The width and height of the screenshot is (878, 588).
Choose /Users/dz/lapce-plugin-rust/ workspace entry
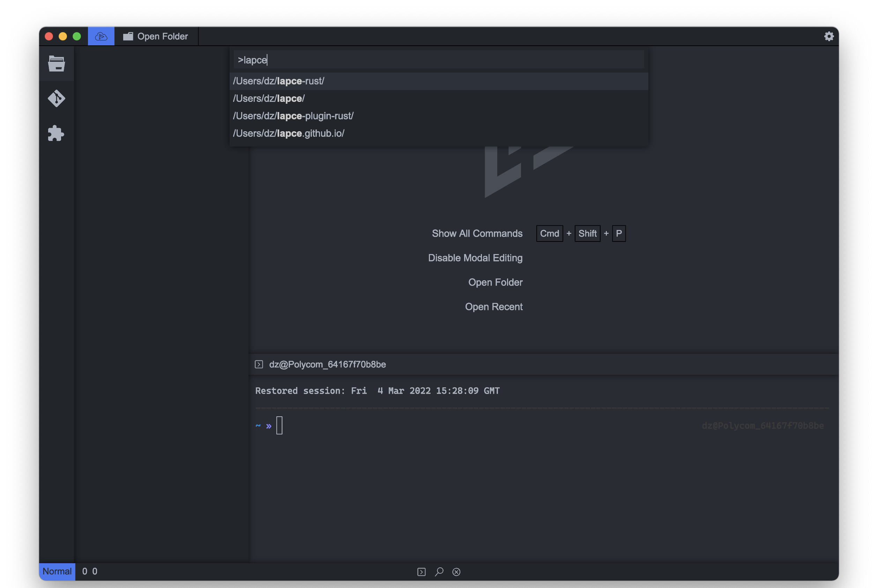(439, 116)
